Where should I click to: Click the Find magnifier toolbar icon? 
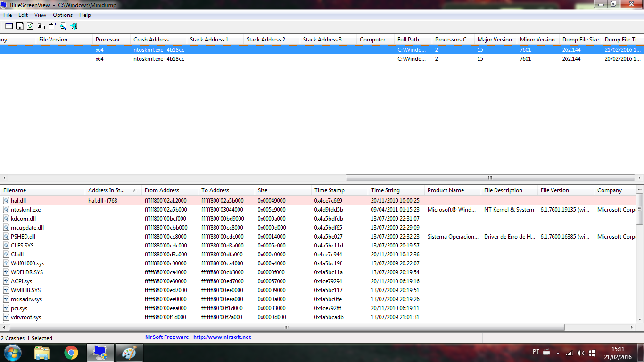[63, 26]
